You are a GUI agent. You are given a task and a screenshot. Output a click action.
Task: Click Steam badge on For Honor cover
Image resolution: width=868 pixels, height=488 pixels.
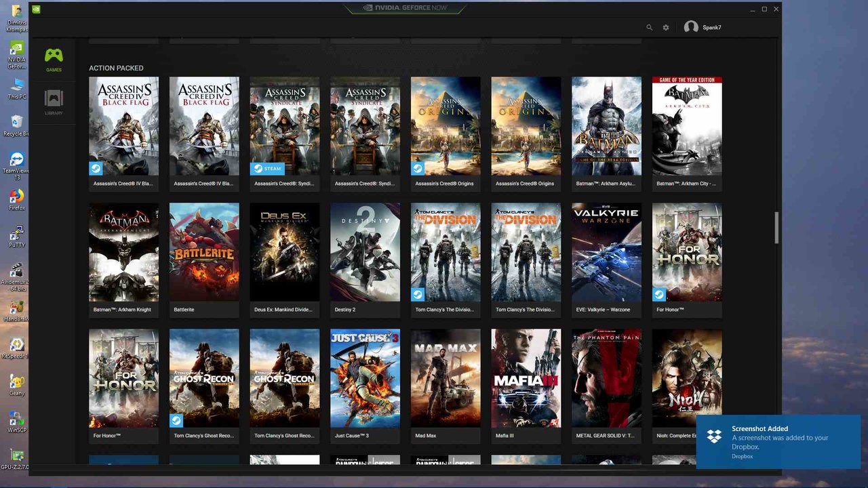[659, 295]
